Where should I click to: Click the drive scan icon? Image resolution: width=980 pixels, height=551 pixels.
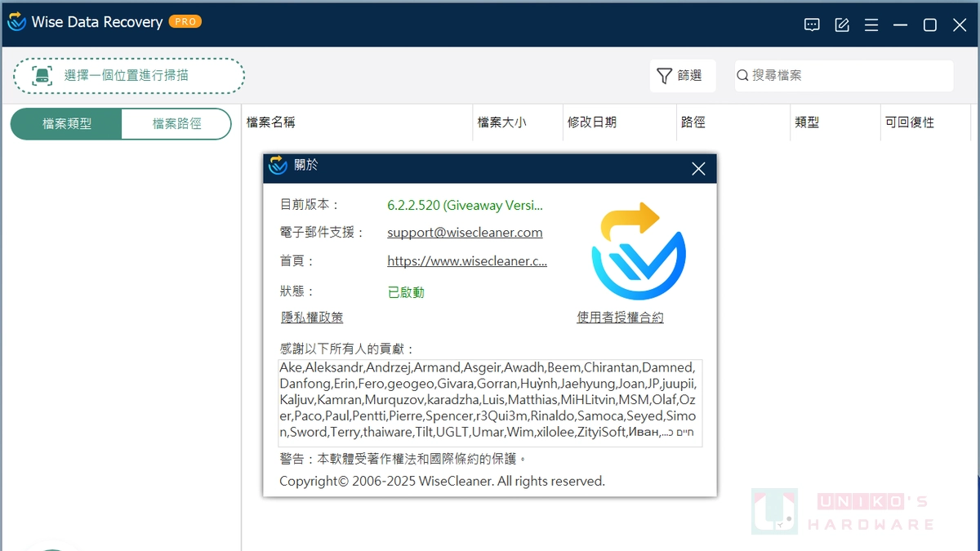coord(42,75)
